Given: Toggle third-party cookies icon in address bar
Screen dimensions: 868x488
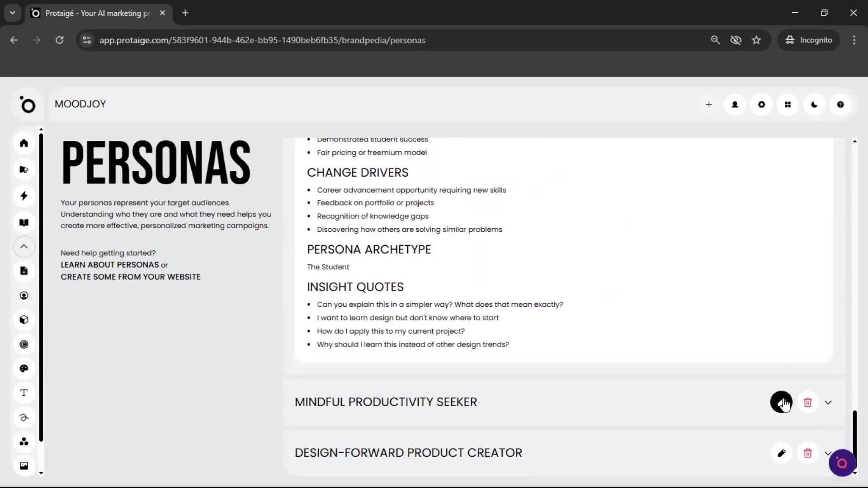Looking at the screenshot, I should pos(736,40).
